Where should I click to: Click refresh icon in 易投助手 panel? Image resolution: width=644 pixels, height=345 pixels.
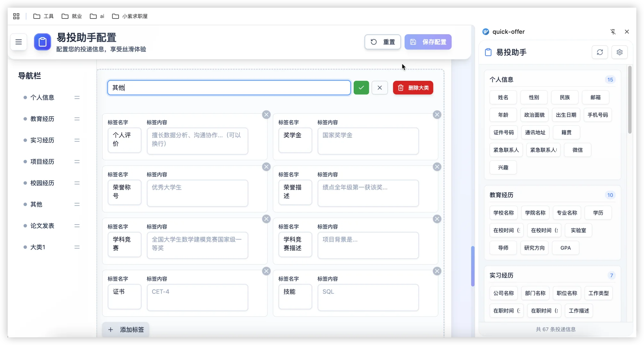pyautogui.click(x=600, y=52)
